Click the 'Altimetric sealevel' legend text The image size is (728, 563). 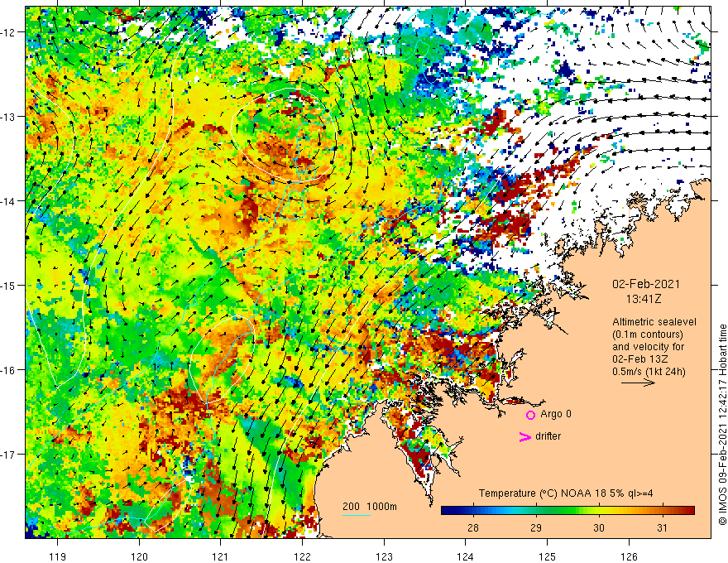(x=654, y=321)
